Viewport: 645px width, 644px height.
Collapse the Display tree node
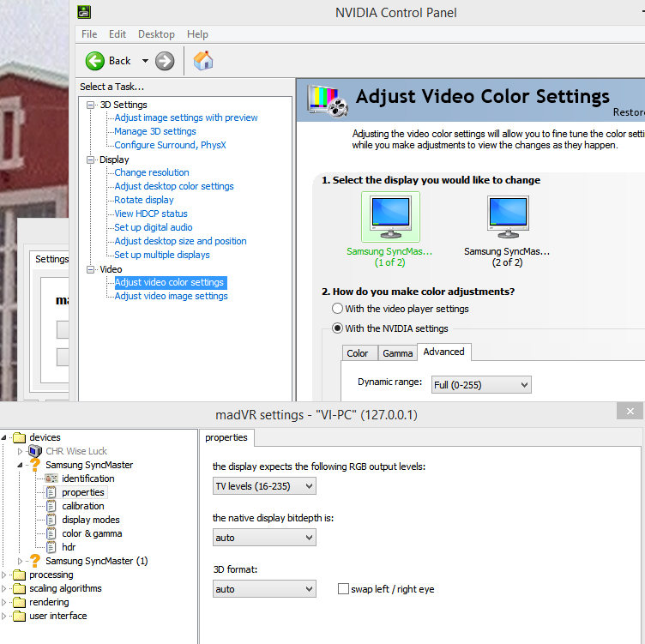point(90,160)
